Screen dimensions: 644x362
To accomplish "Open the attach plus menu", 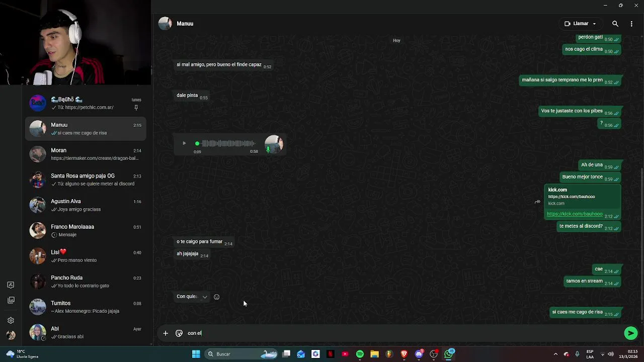I will coord(166,333).
